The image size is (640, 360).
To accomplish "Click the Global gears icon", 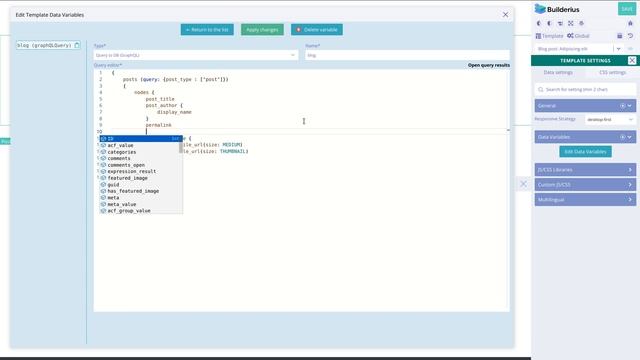I will point(570,36).
